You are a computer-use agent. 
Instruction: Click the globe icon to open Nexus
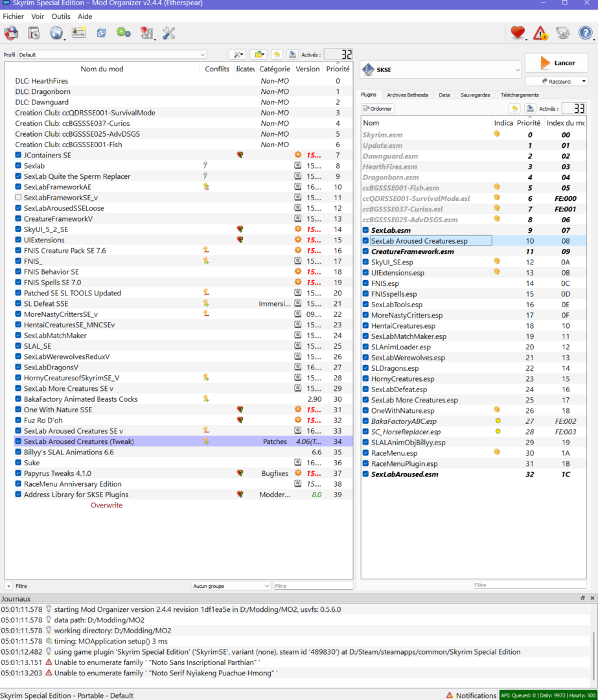coord(56,32)
